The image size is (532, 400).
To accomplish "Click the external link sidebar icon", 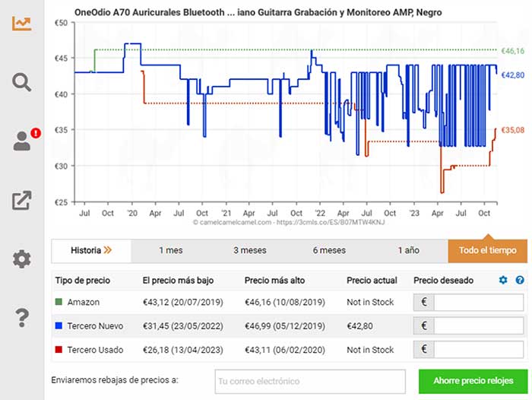I will [22, 200].
